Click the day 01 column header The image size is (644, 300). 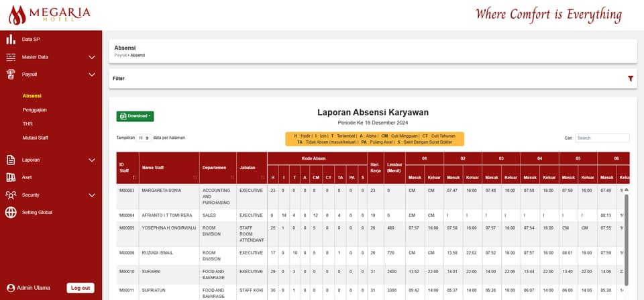click(x=424, y=158)
